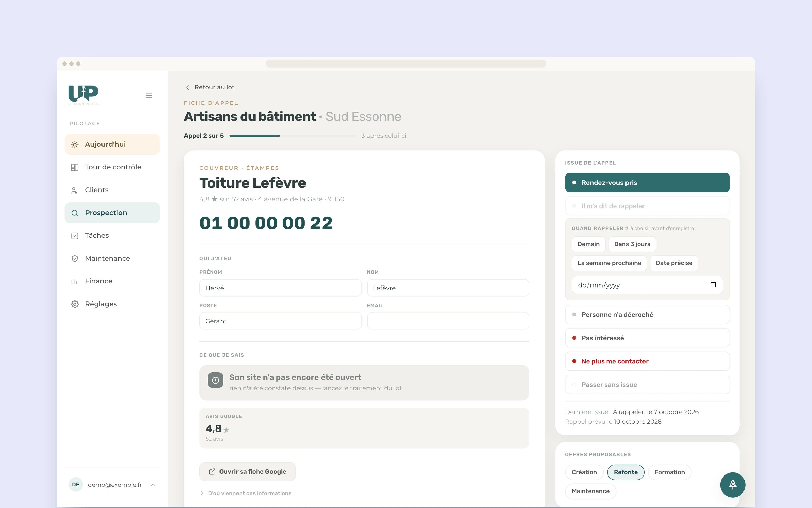Choose Pas intéressé outcome
812x508 pixels.
click(x=647, y=338)
